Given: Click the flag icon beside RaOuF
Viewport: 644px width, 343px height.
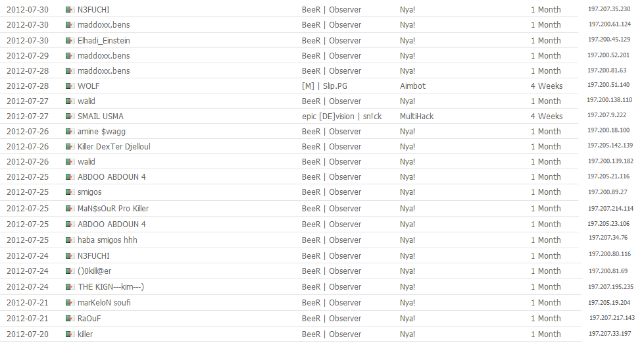Looking at the screenshot, I should tap(70, 319).
